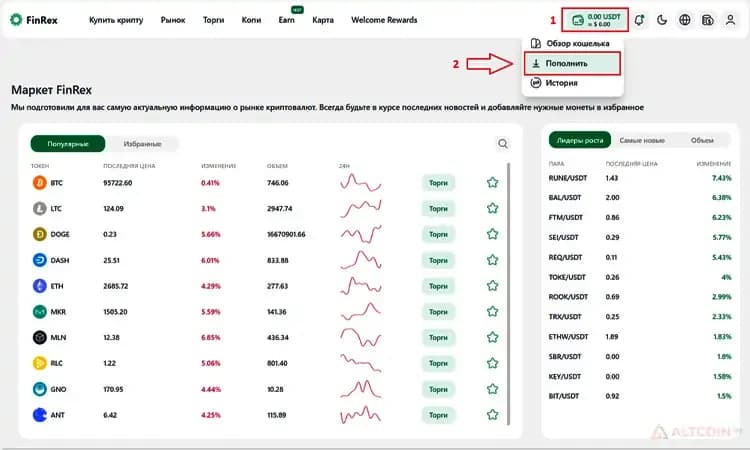Click the FinRex logo
750x450 pixels.
33,20
